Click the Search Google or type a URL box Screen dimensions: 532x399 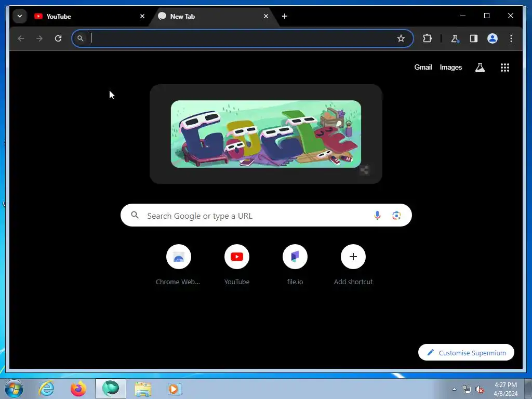pos(266,215)
